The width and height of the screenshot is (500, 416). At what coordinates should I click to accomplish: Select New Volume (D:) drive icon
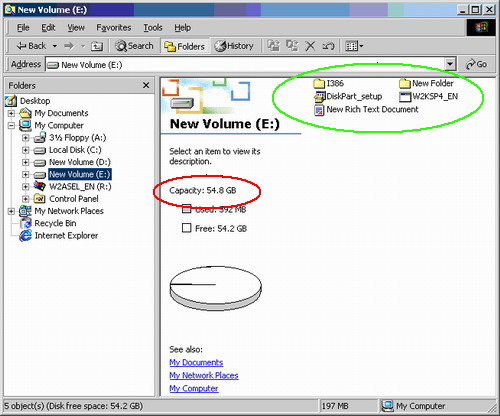(x=40, y=163)
